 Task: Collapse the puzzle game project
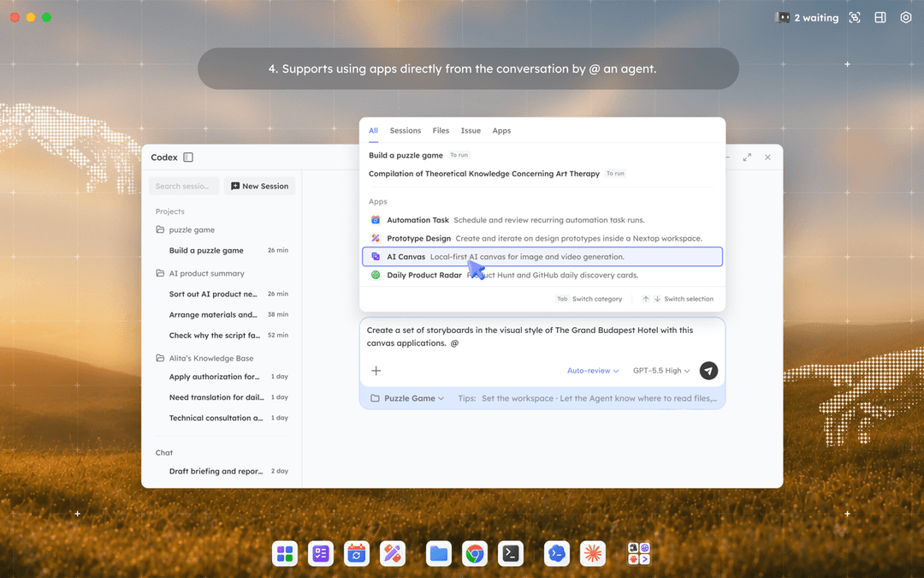pos(192,230)
